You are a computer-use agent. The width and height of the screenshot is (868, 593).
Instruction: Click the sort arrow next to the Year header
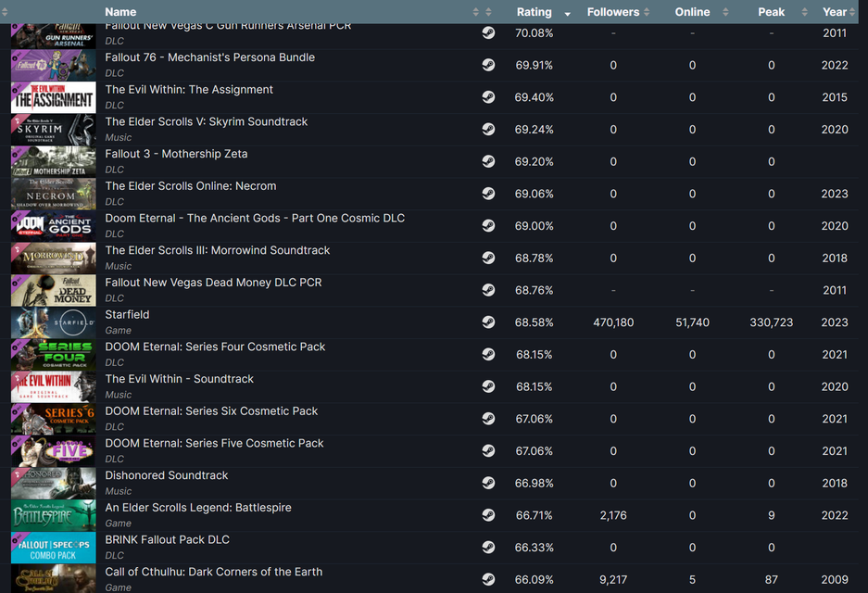click(852, 12)
